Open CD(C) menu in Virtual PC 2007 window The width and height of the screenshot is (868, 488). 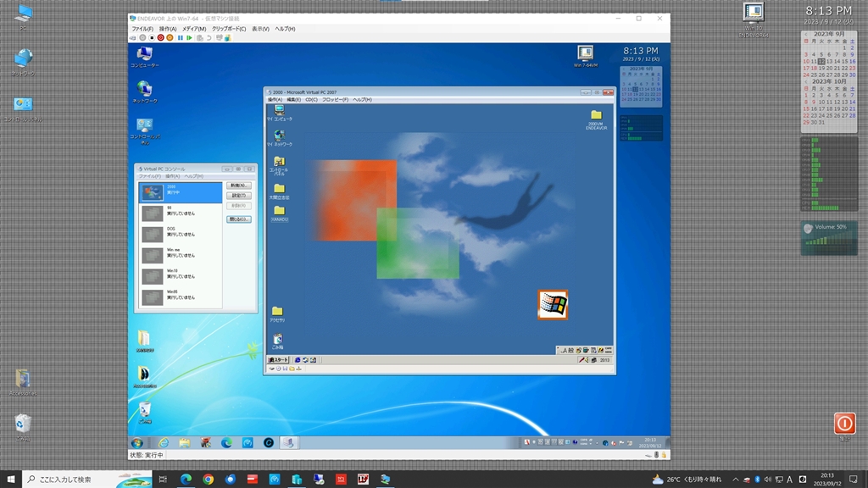click(x=311, y=100)
